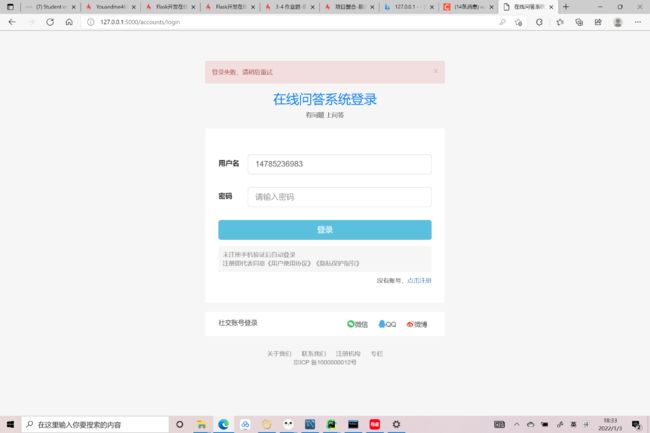Open 关于我们 footer link
The width and height of the screenshot is (650, 433).
click(x=279, y=353)
